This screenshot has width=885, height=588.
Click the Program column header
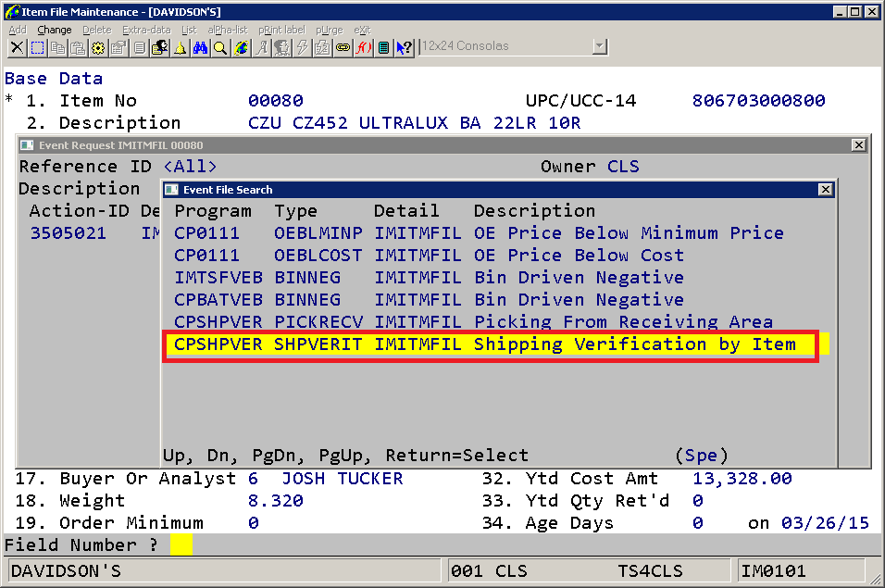213,211
